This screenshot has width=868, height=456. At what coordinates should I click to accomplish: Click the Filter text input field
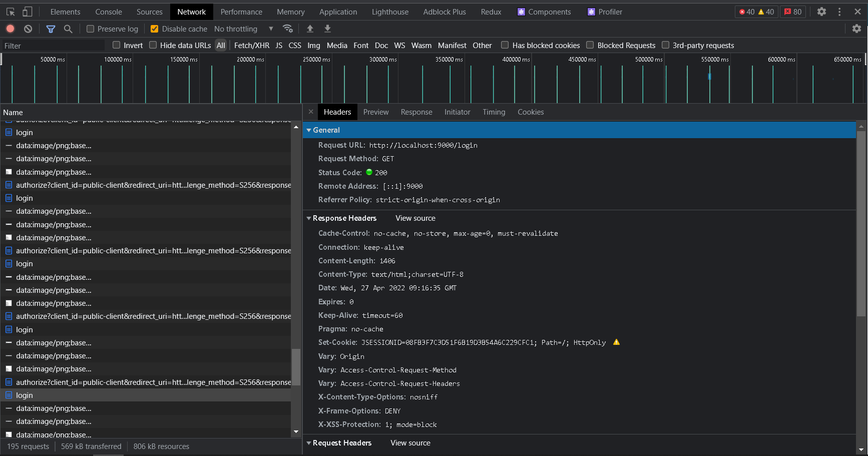(x=53, y=46)
